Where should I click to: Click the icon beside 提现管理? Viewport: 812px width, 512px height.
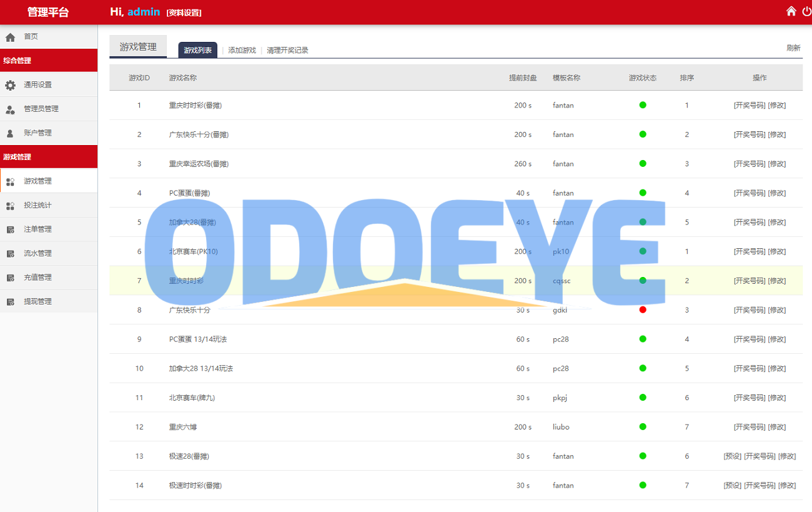coord(10,302)
